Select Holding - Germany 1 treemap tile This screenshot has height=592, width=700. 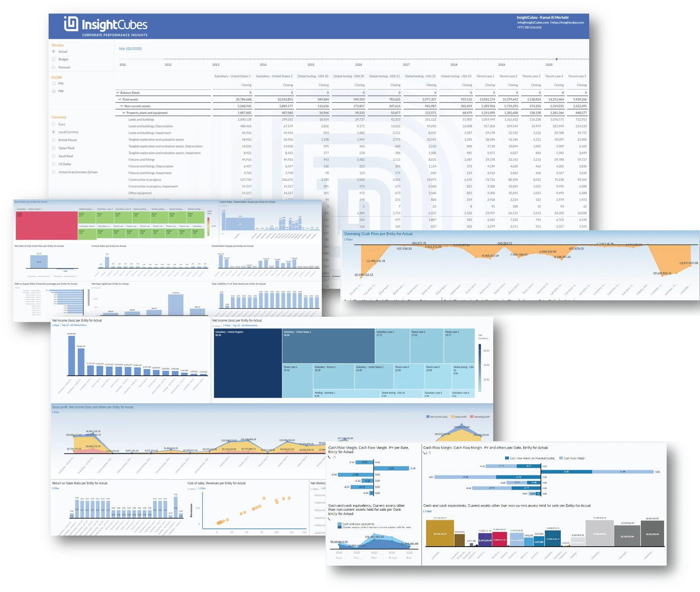tap(346, 394)
